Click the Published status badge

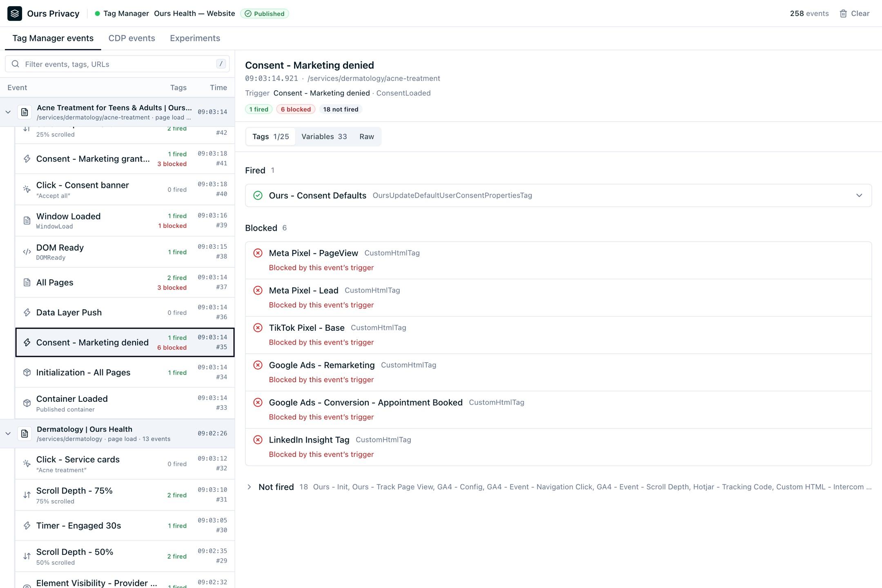[x=265, y=13]
